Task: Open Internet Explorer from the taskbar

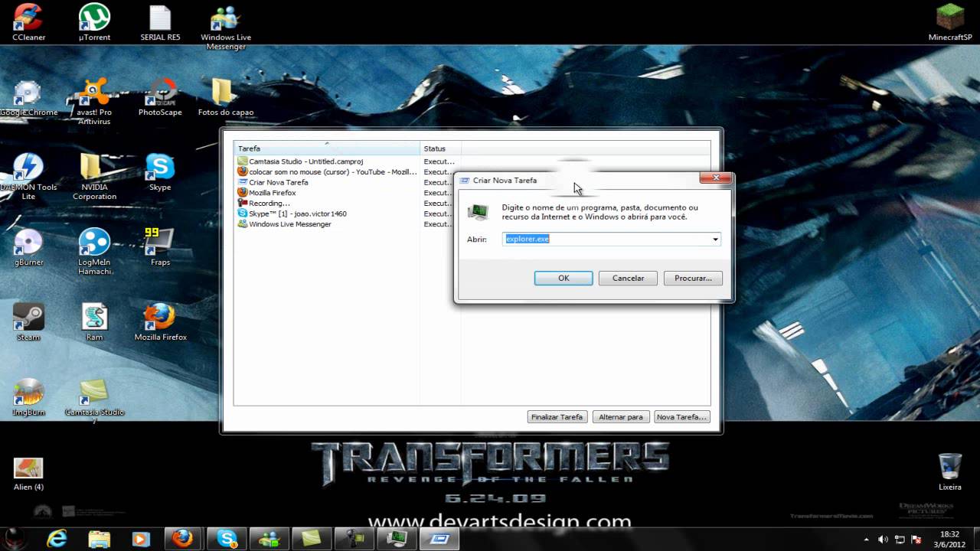Action: click(x=57, y=539)
